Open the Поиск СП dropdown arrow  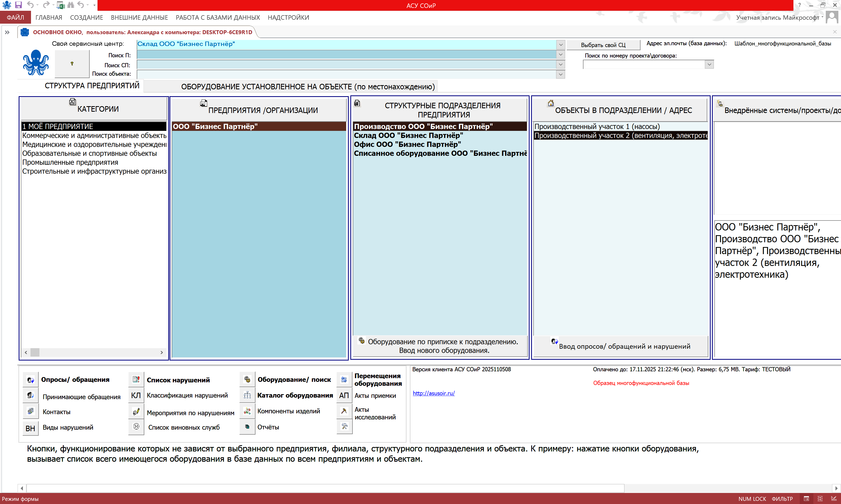560,65
